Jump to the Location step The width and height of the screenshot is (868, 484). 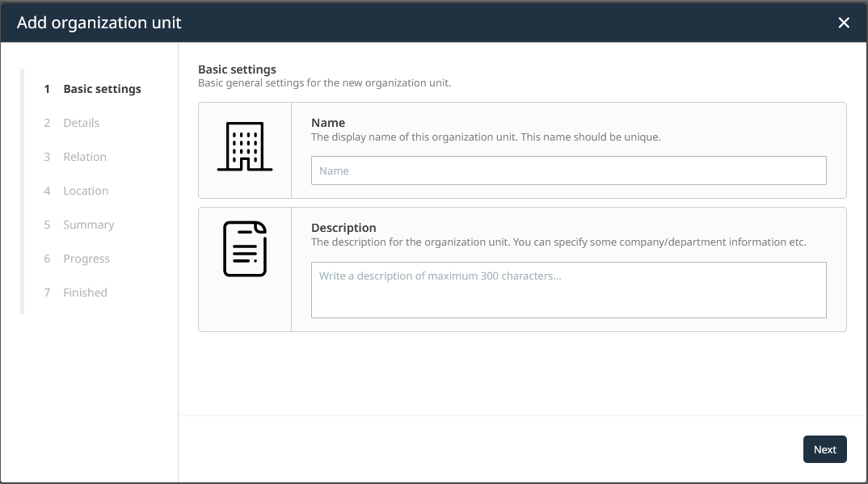point(86,191)
